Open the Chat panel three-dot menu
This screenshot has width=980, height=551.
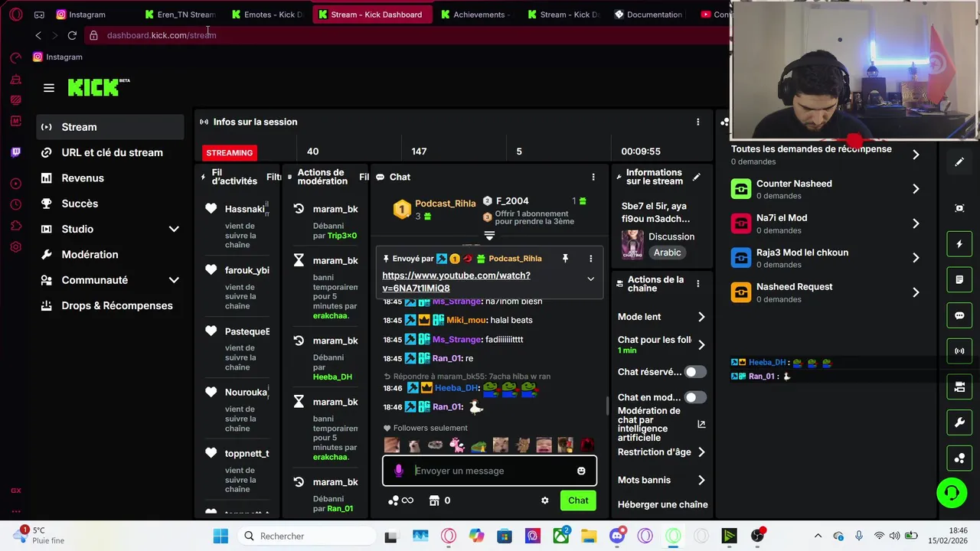pyautogui.click(x=593, y=177)
